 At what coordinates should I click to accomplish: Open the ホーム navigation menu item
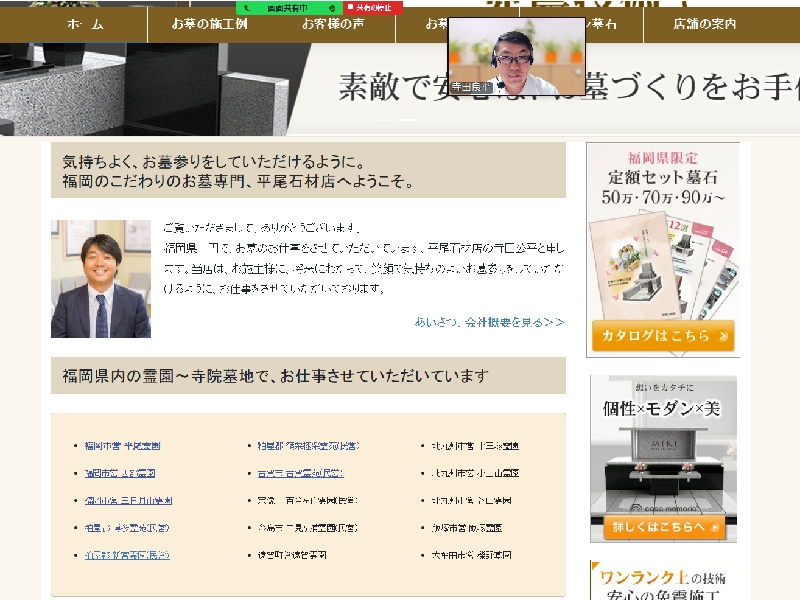point(85,24)
